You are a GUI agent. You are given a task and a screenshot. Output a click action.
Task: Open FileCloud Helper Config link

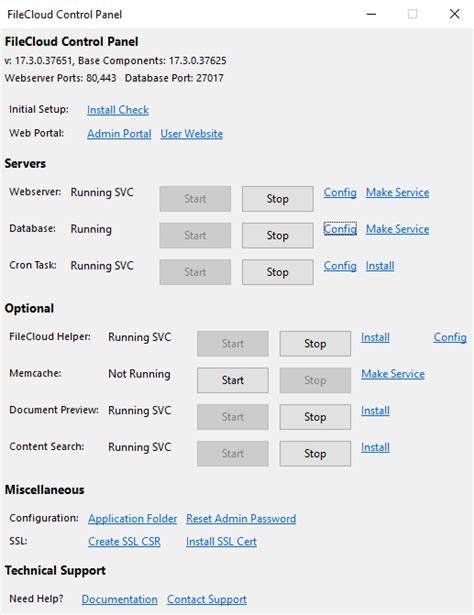(450, 338)
